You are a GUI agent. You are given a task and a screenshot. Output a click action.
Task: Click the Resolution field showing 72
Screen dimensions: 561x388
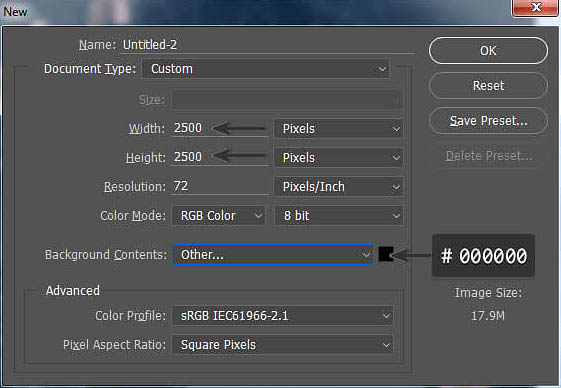[220, 186]
